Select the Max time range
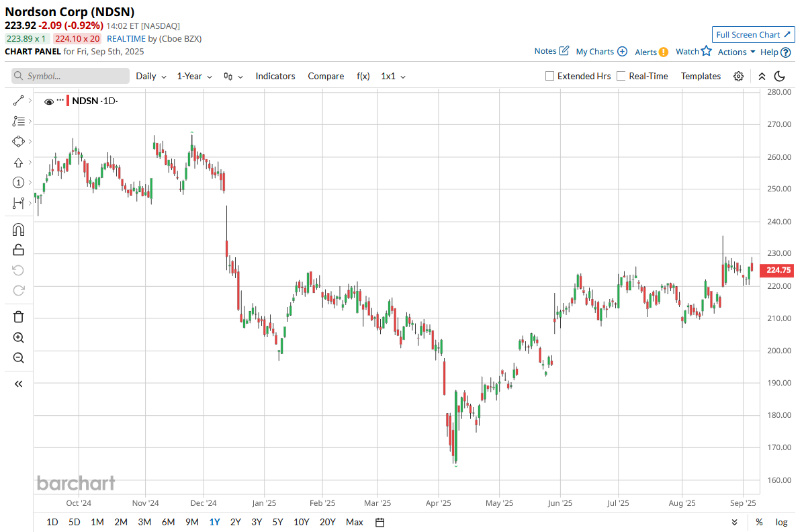The image size is (806, 532). pyautogui.click(x=355, y=523)
